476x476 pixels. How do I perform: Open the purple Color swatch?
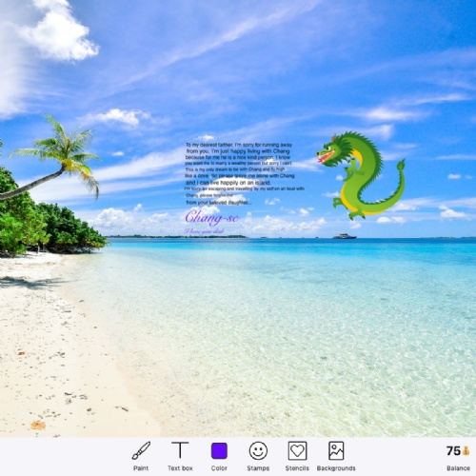(219, 450)
